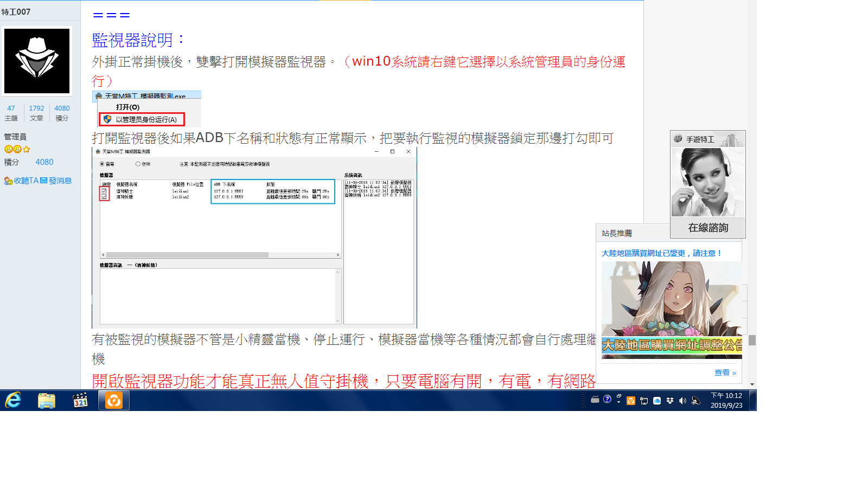The height and width of the screenshot is (488, 868).
Task: Open the 大陸地區購買網址已變更 announcement link
Action: [661, 253]
